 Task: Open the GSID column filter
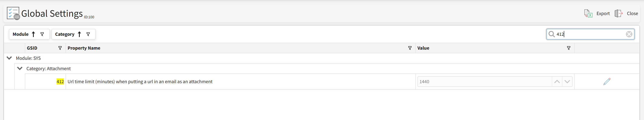click(x=60, y=48)
